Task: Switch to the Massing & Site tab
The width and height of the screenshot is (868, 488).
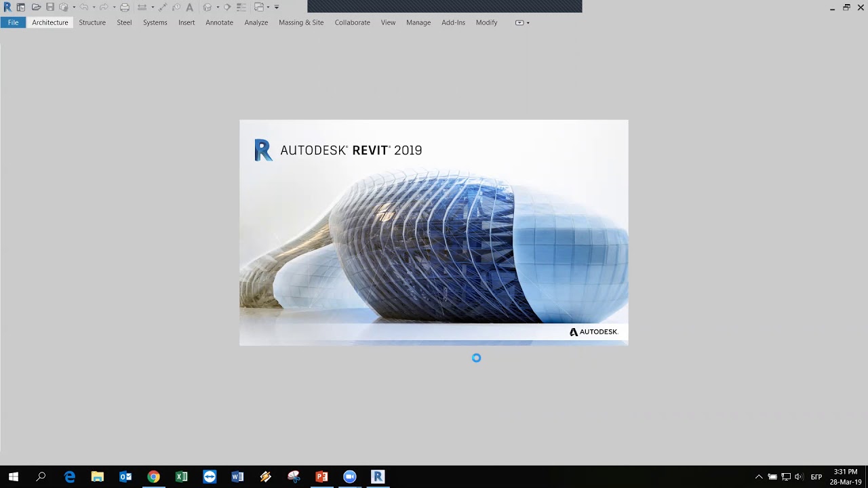Action: [301, 22]
